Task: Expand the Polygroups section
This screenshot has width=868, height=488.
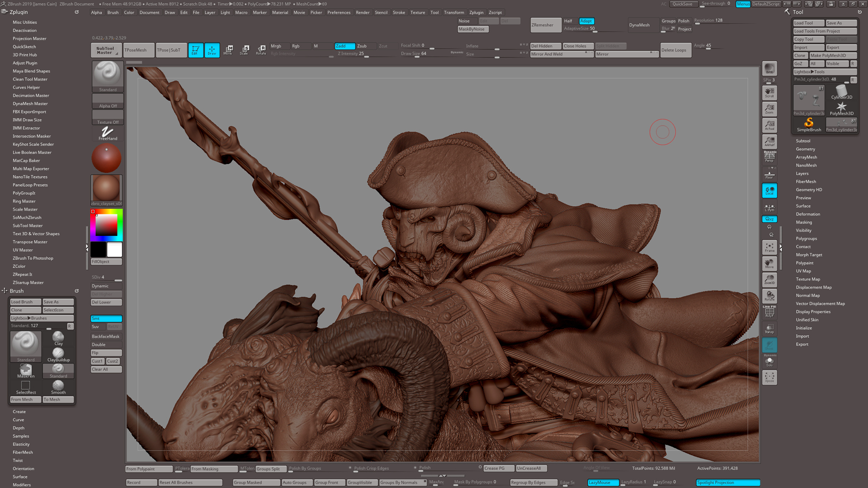Action: point(806,238)
